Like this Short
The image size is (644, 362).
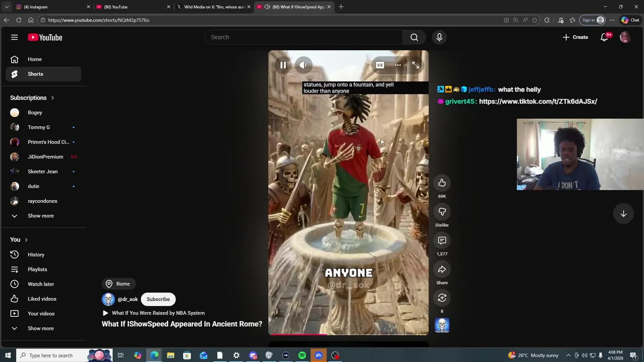click(442, 183)
